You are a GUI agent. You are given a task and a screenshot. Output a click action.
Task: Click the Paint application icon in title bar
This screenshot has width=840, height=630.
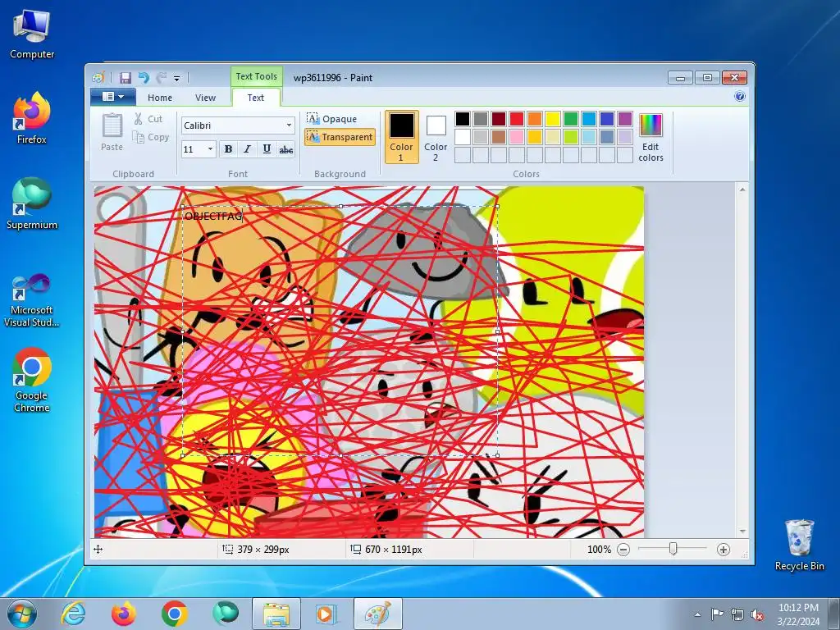click(98, 78)
